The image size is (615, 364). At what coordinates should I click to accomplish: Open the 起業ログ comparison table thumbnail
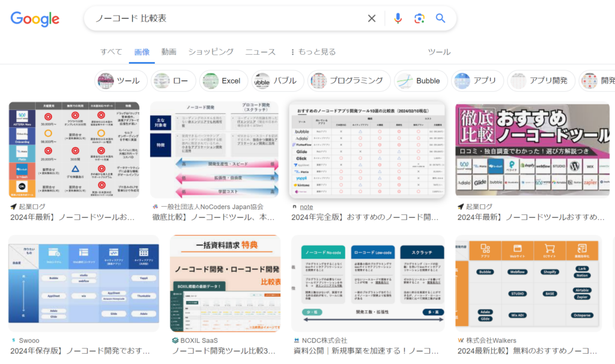pyautogui.click(x=74, y=150)
